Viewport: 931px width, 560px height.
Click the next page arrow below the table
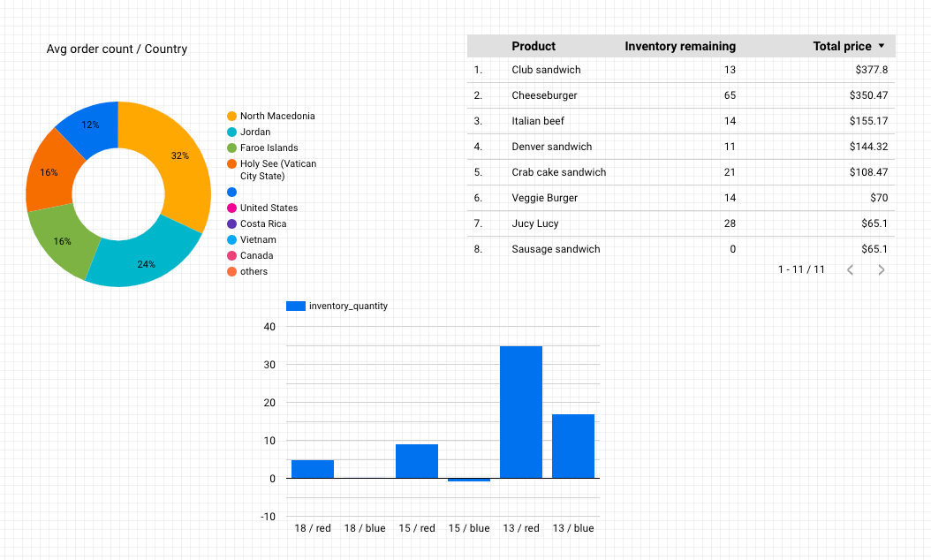coord(881,269)
